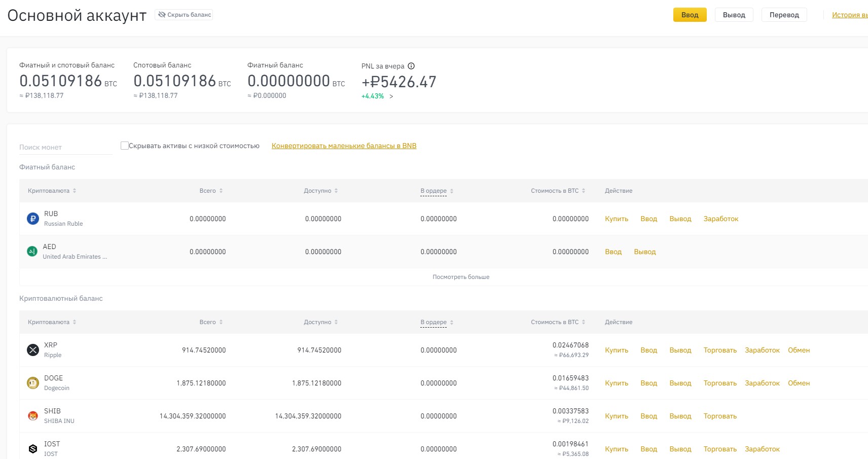Screen dimensions: 868x459
Task: Click Заработок in the IOST row
Action: [x=762, y=449]
